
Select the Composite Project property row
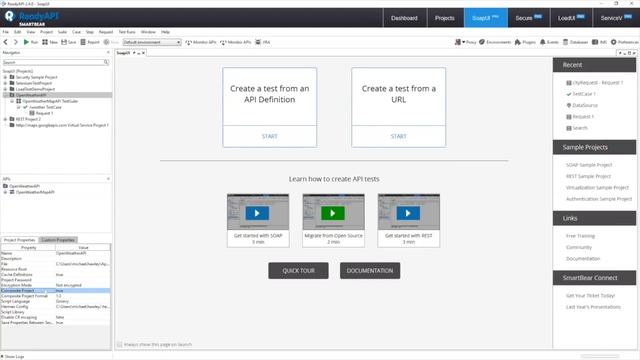(x=56, y=291)
